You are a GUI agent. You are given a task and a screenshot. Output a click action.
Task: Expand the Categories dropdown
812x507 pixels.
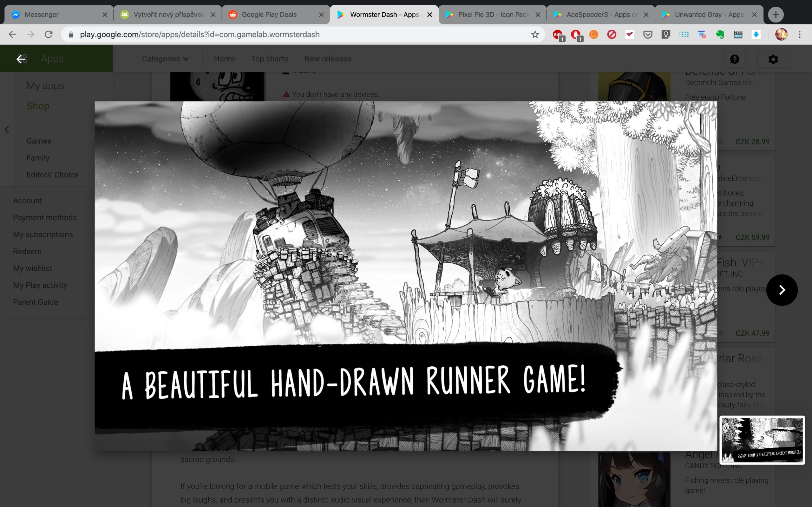pos(165,59)
